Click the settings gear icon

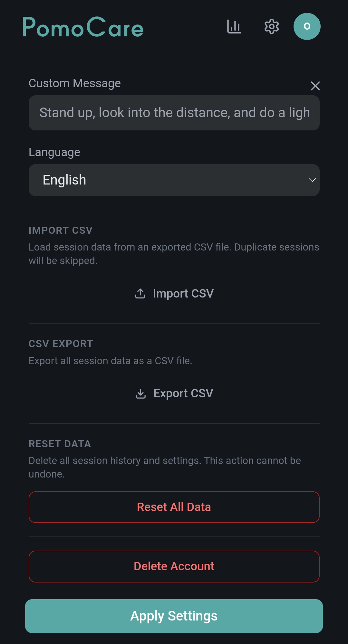coord(272,26)
